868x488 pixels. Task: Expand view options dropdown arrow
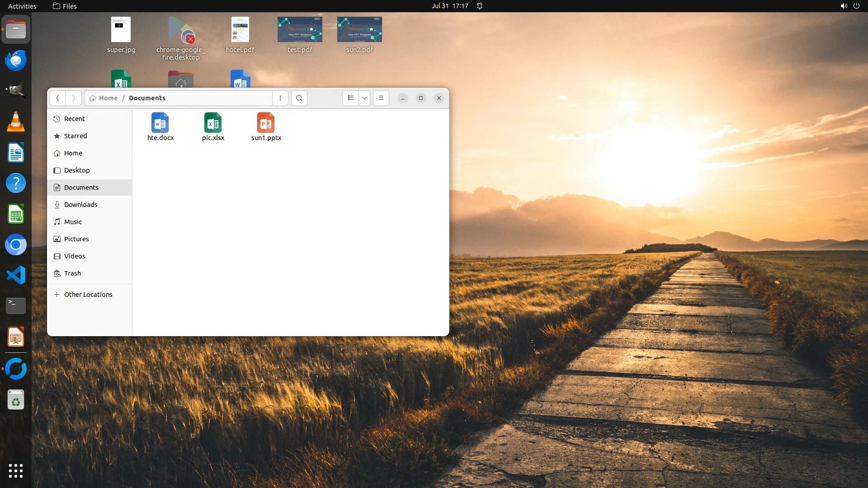coord(364,98)
